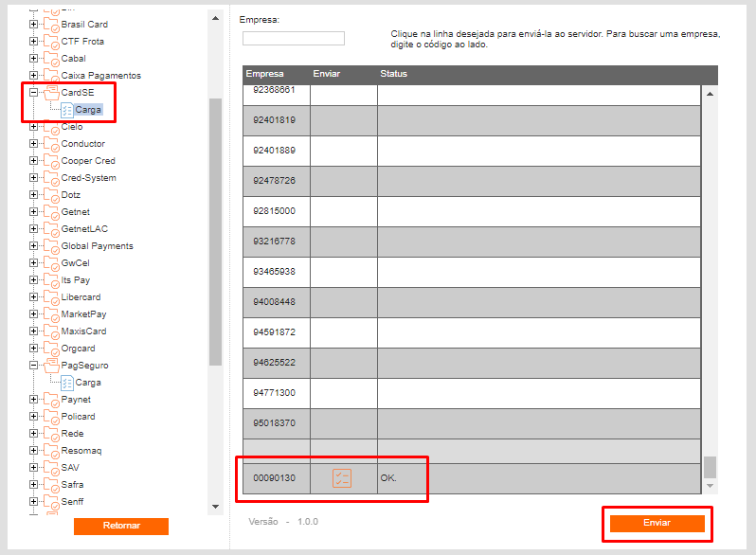756x555 pixels.
Task: Click the Brasil Card folder icon
Action: (51, 25)
